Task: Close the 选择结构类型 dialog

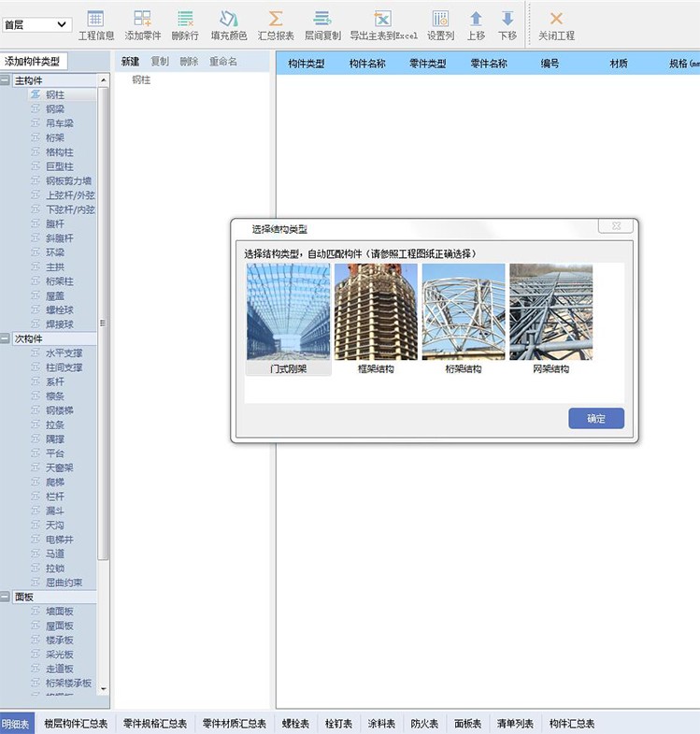Action: (616, 225)
